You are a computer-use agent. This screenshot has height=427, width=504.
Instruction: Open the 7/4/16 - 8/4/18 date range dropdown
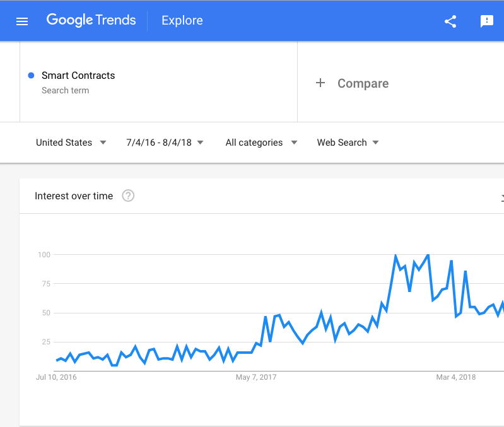[x=165, y=143]
